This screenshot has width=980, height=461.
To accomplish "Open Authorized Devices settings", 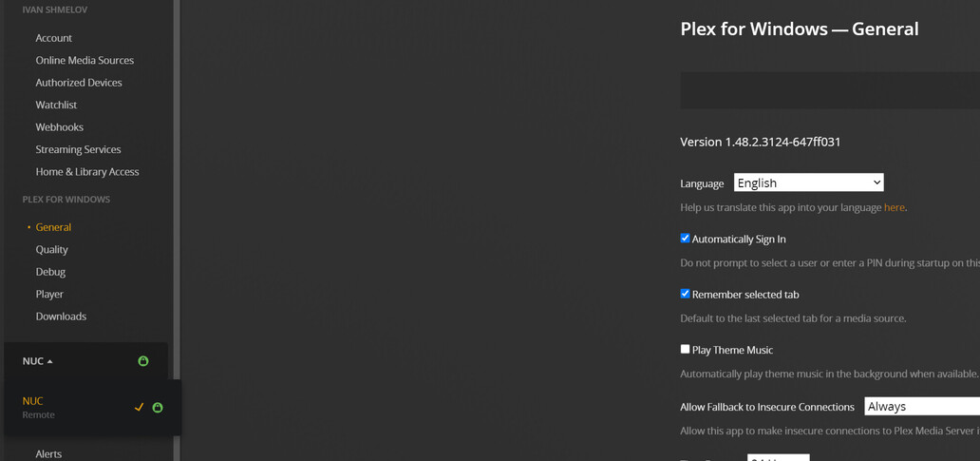I will (x=79, y=83).
